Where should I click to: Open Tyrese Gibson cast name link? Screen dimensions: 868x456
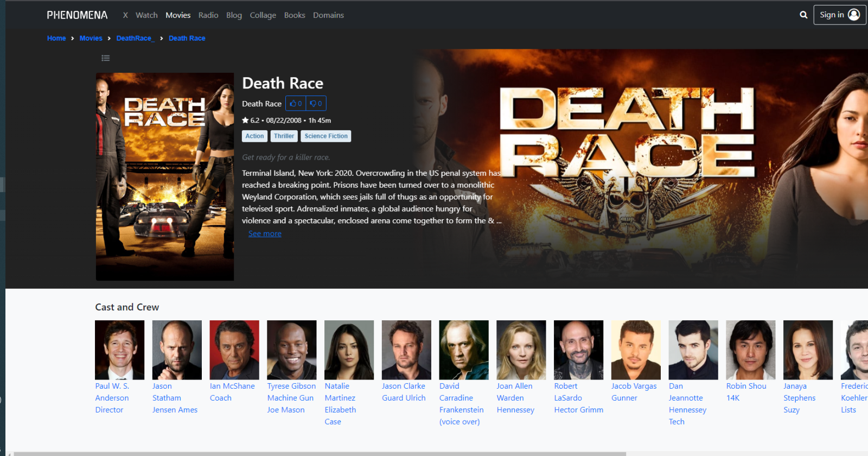(x=291, y=386)
